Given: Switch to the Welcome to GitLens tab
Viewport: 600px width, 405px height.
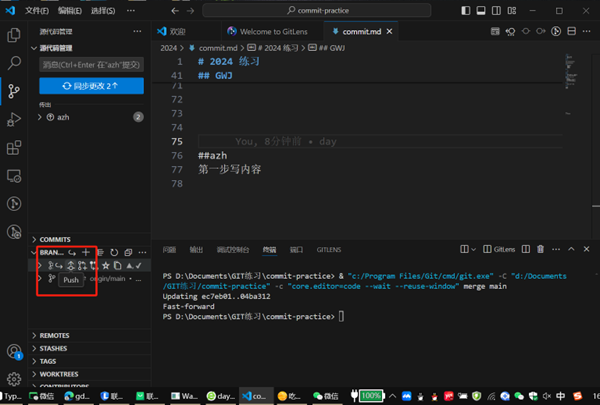Looking at the screenshot, I should coord(272,31).
